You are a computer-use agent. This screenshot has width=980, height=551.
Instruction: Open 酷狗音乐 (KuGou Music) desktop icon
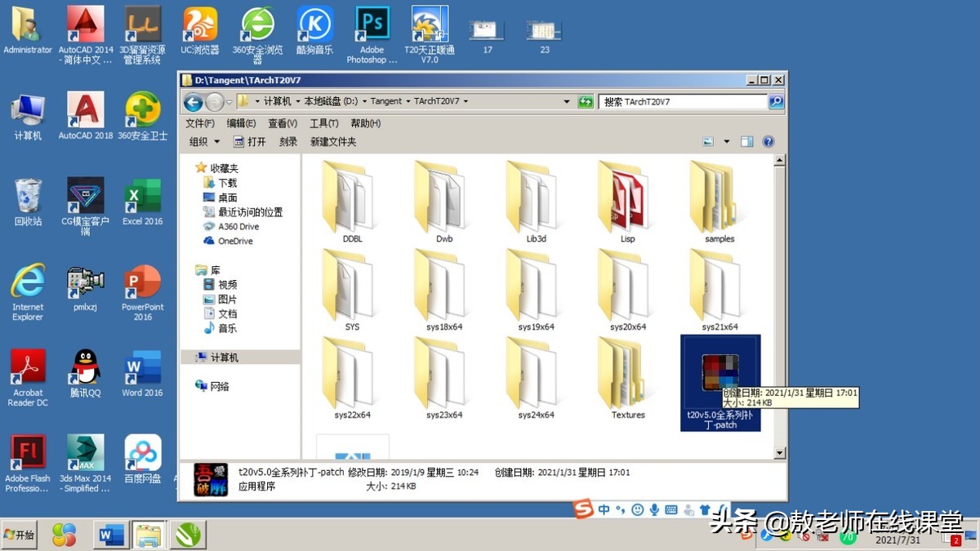(314, 24)
